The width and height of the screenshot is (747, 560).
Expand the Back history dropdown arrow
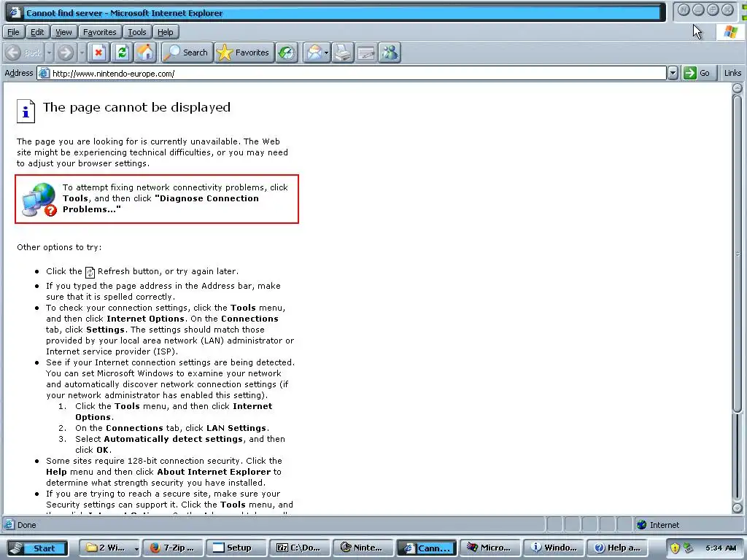[49, 52]
